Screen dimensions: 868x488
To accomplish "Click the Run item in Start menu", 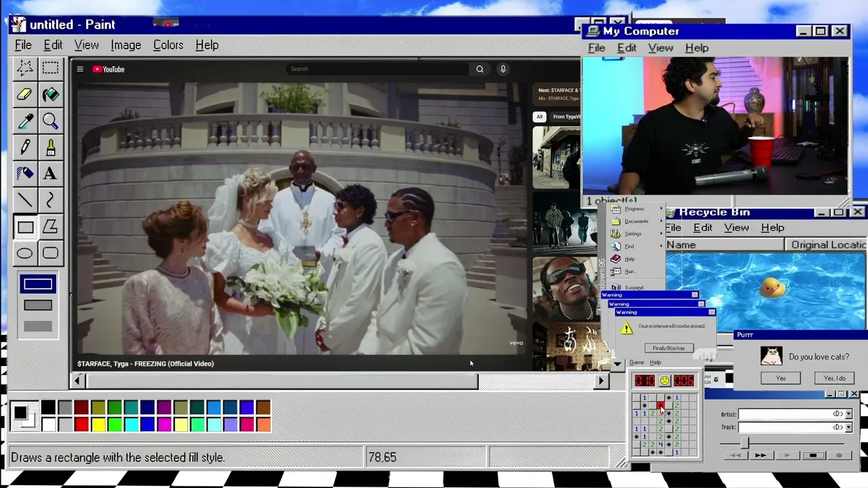I will [630, 271].
